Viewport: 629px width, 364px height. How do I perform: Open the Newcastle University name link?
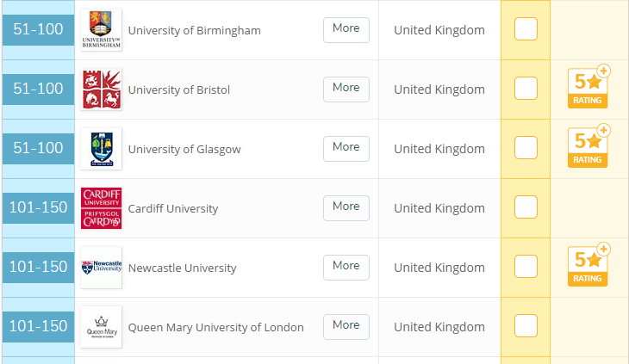[182, 268]
